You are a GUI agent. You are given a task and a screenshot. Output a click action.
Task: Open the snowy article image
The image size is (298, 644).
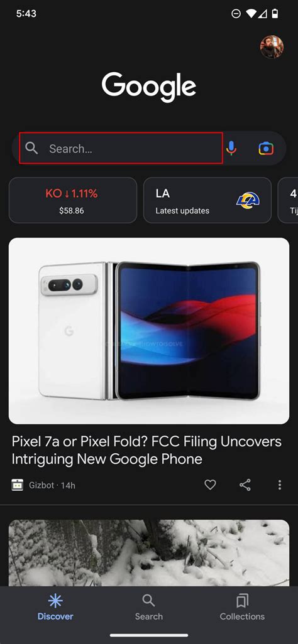click(149, 553)
